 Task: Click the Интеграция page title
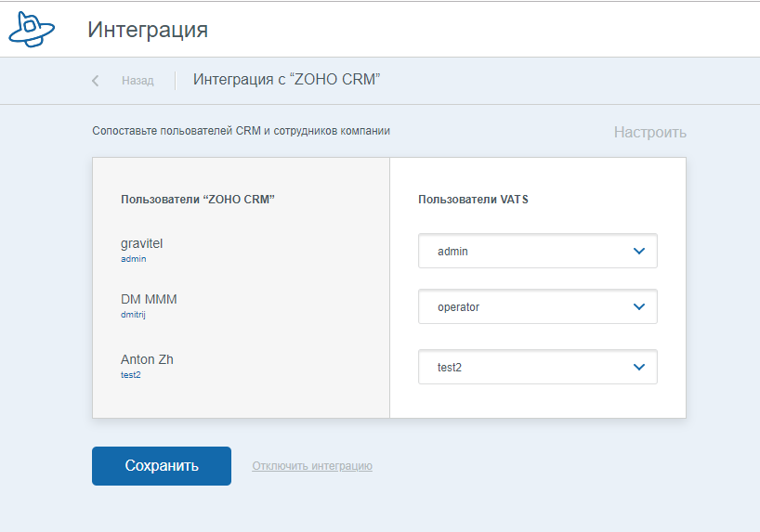tap(148, 30)
